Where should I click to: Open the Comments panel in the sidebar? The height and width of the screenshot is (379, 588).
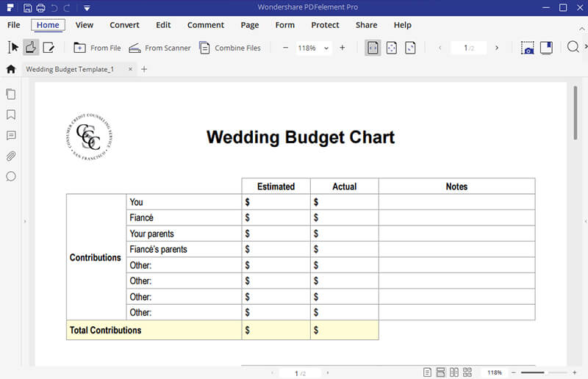pos(11,135)
